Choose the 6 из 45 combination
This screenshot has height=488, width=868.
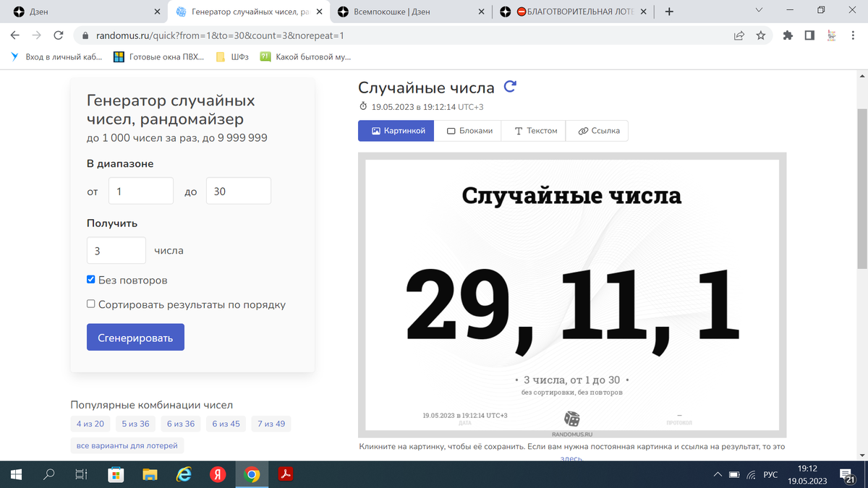[x=226, y=424]
